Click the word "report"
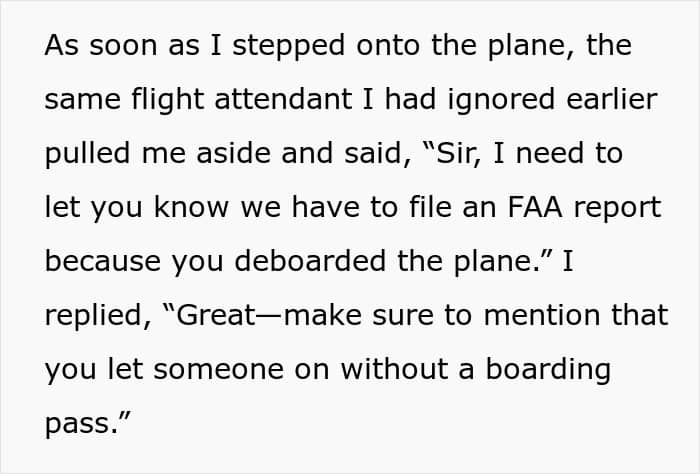The image size is (700, 474). tap(617, 208)
